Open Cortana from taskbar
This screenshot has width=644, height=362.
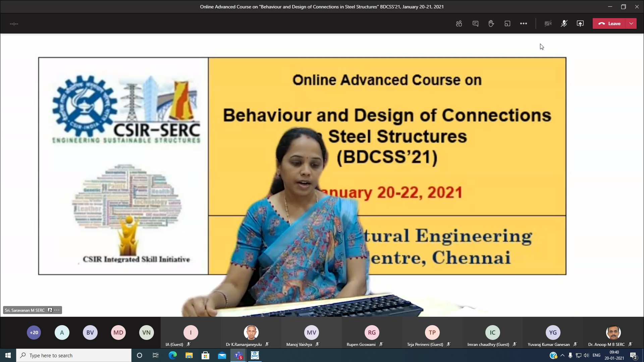[140, 355]
